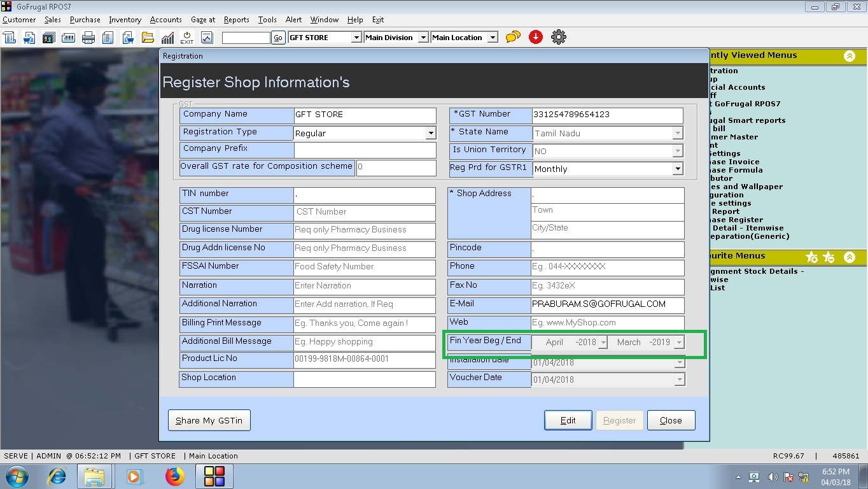
Task: Click the first invoice sheet toolbar icon
Action: tap(10, 38)
